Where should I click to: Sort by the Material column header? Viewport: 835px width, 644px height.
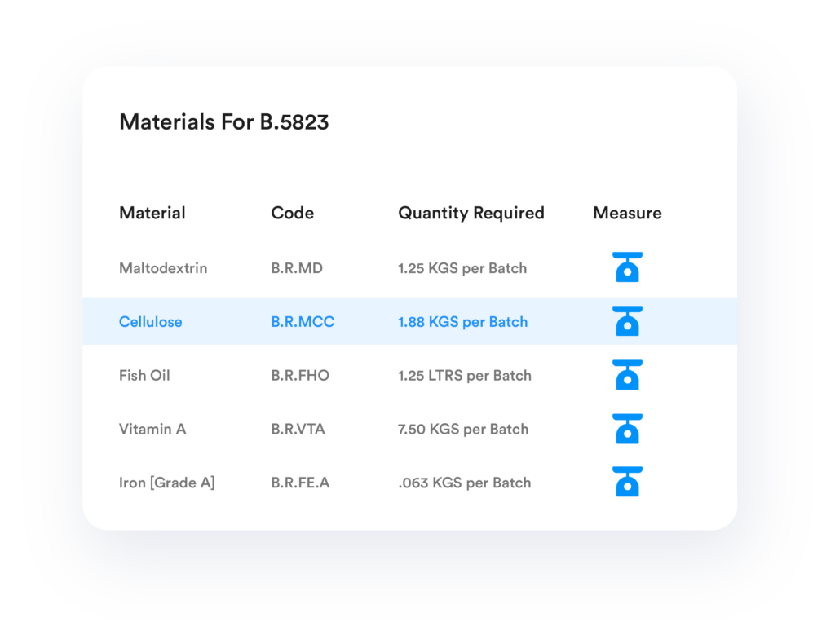pos(152,213)
